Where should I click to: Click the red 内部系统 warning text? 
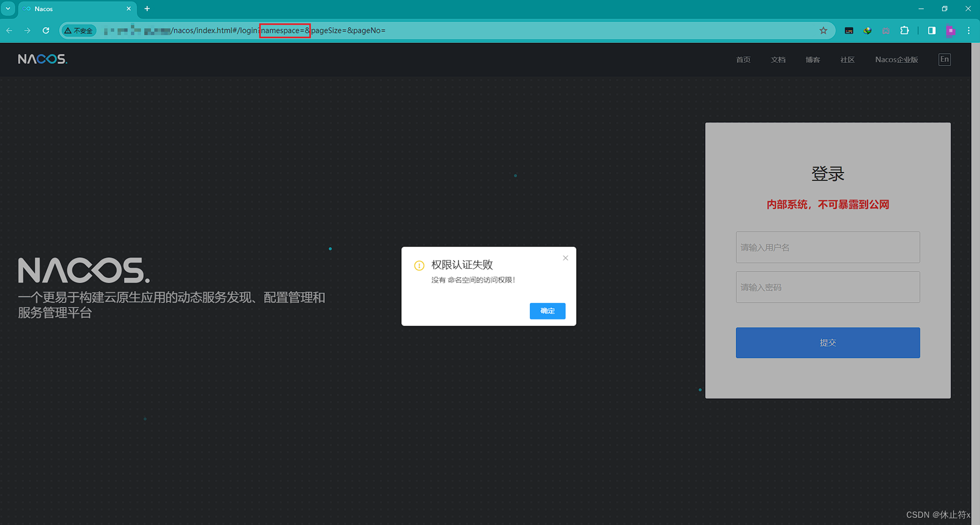(828, 205)
